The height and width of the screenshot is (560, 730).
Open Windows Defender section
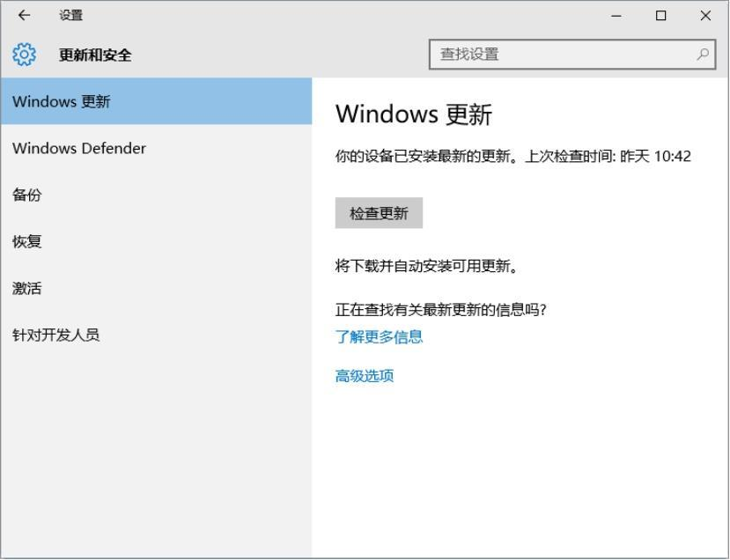156,148
